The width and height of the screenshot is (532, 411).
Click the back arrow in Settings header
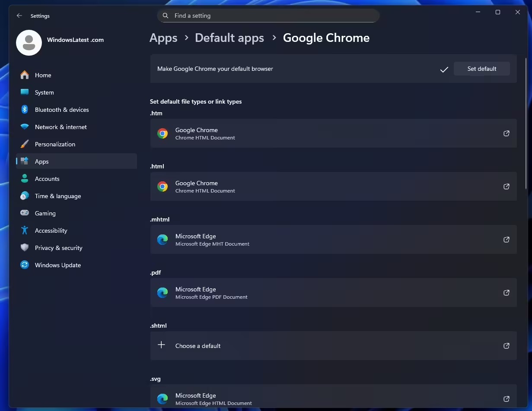click(19, 16)
